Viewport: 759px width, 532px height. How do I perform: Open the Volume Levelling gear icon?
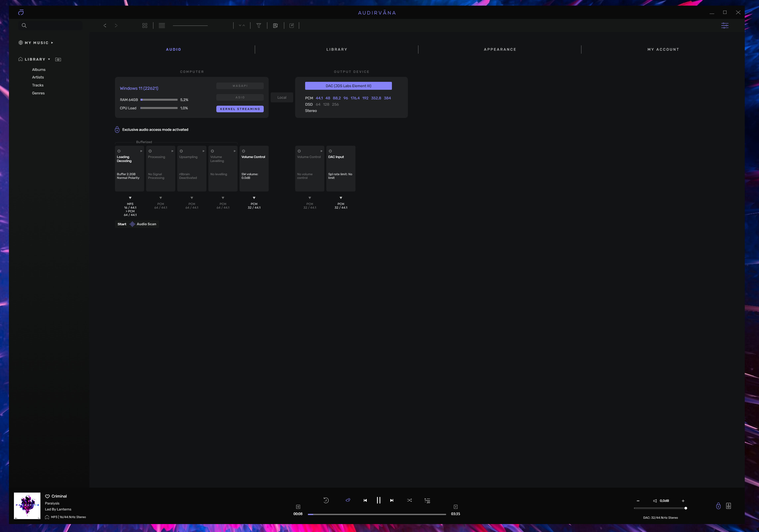[212, 151]
